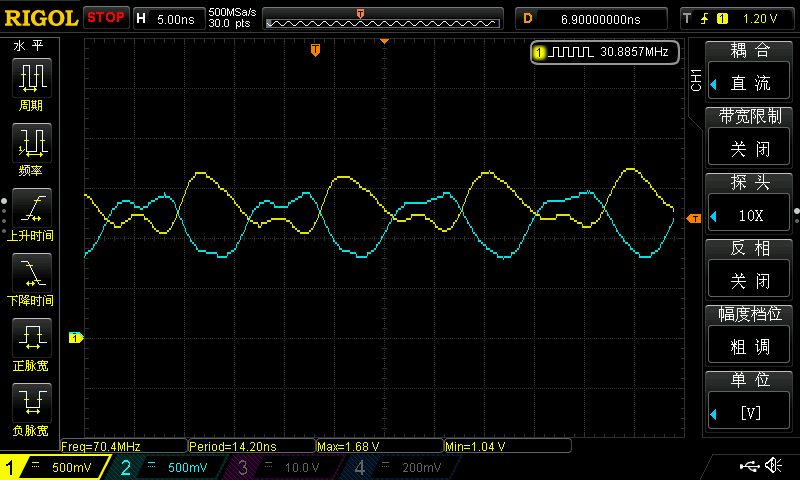Click the trigger level 1.20 V readout
This screenshot has width=800, height=480.
[760, 19]
